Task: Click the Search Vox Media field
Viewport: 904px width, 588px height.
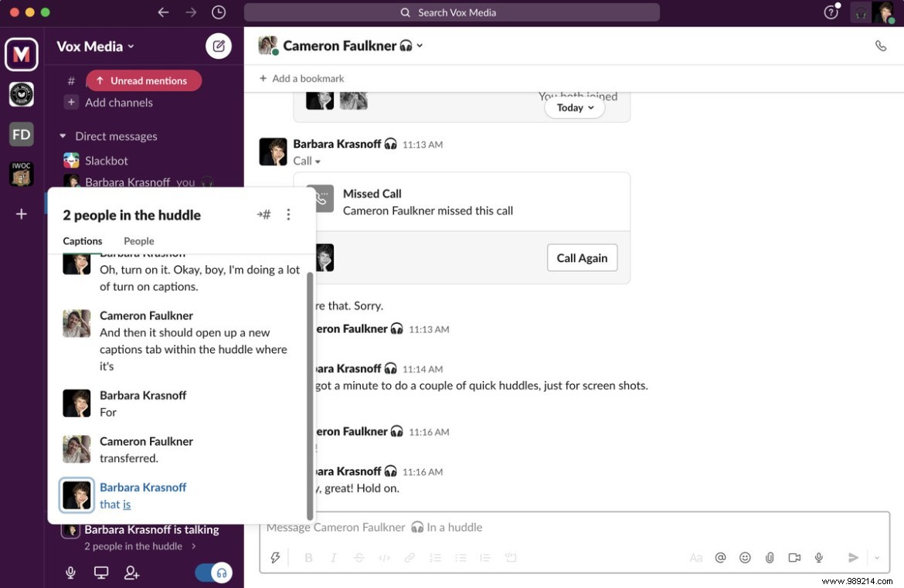Action: [x=451, y=12]
